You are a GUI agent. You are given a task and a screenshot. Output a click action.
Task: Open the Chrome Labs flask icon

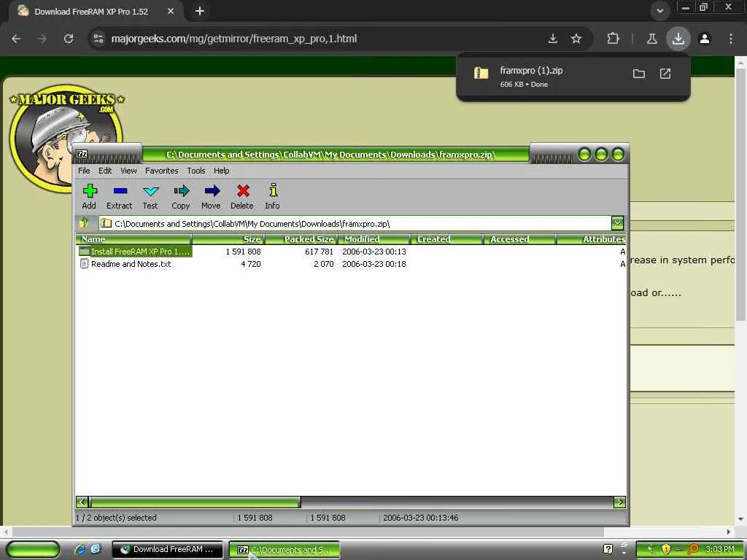pyautogui.click(x=651, y=39)
